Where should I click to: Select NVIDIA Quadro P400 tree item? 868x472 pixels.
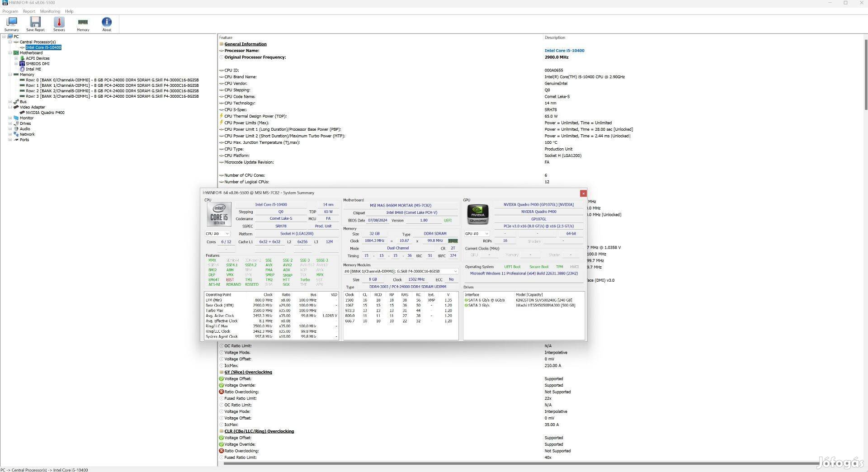45,113
